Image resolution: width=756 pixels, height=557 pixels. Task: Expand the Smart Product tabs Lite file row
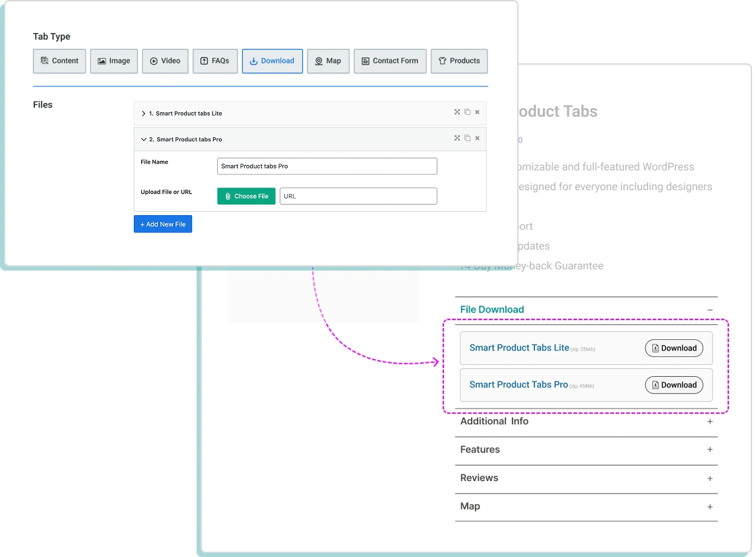tap(143, 114)
